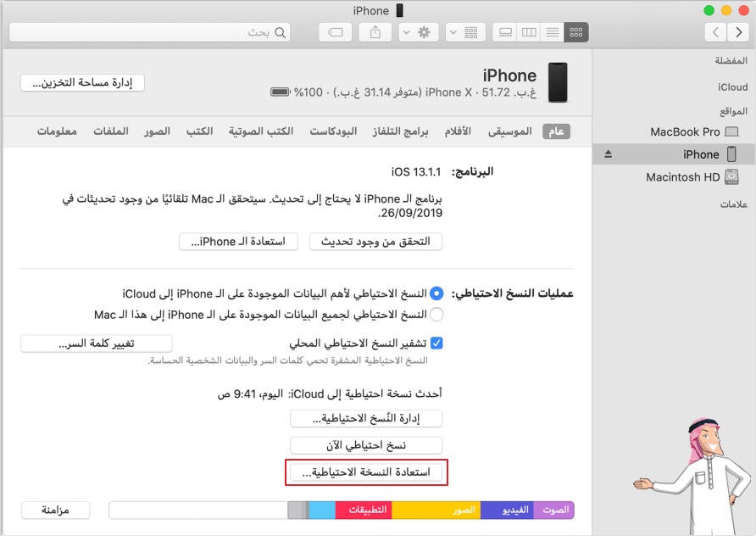Open the الكتب tab
This screenshot has width=756, height=536.
coord(200,131)
